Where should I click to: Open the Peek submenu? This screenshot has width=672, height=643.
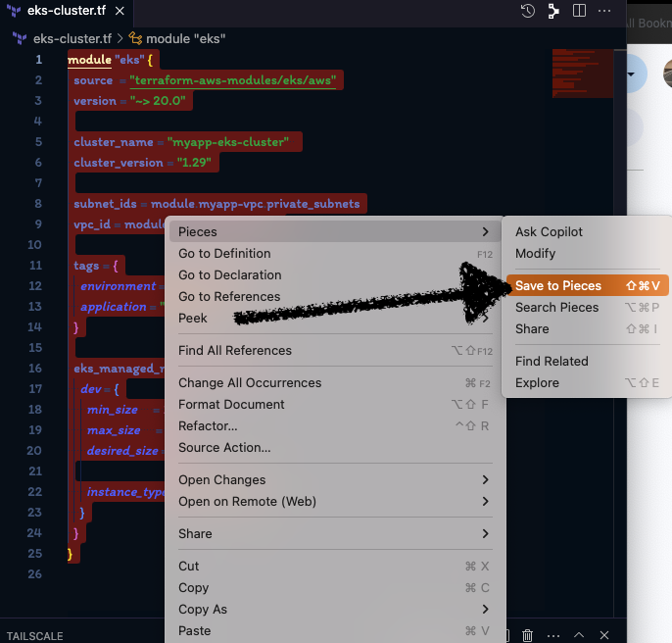click(x=333, y=318)
